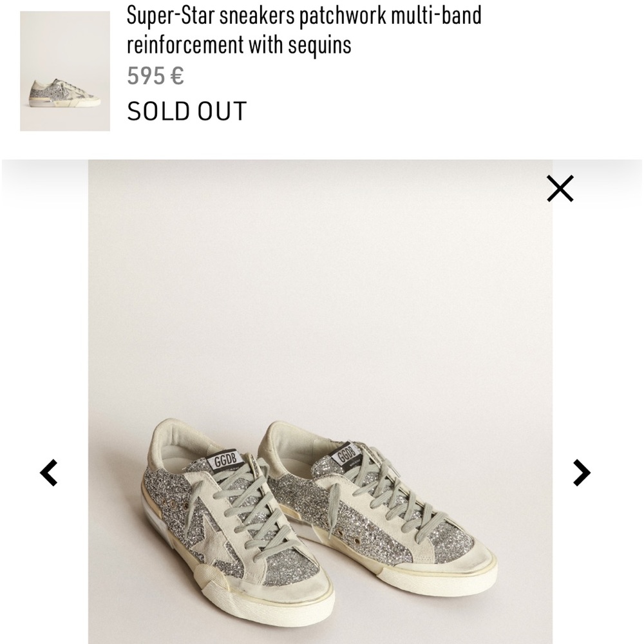Click the SOLD OUT label
Screen dimensions: 644x644
(186, 111)
